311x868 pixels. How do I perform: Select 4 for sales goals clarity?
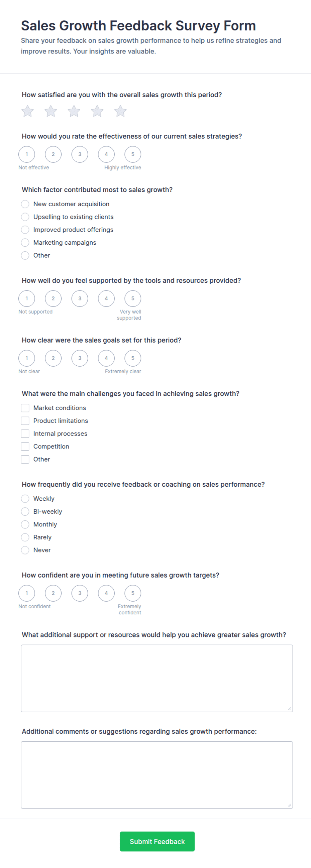pyautogui.click(x=106, y=358)
